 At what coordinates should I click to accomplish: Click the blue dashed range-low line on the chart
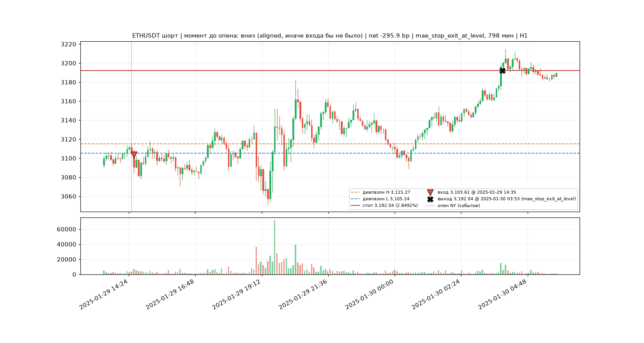330,153
